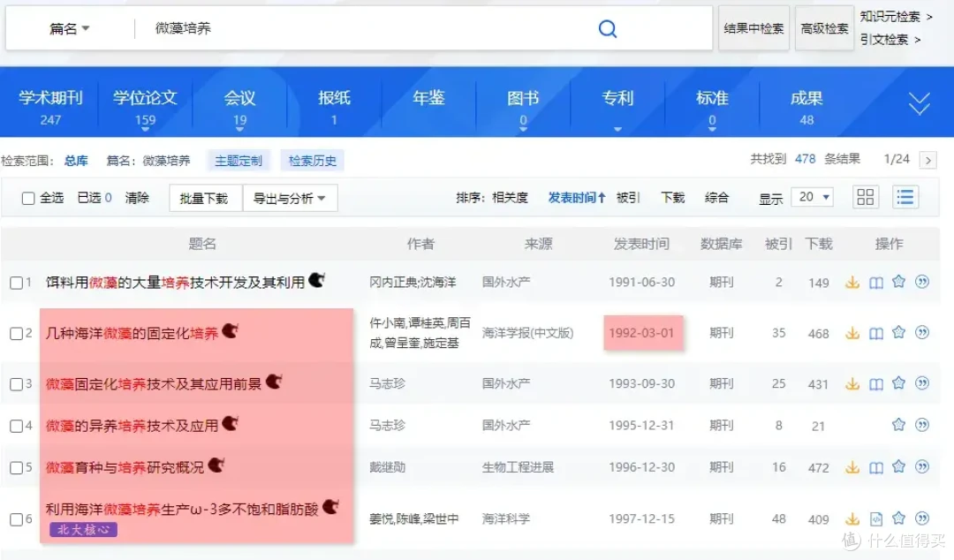This screenshot has width=954, height=560.
Task: Expand the 学位论文 tab sub-options
Action: point(145,129)
